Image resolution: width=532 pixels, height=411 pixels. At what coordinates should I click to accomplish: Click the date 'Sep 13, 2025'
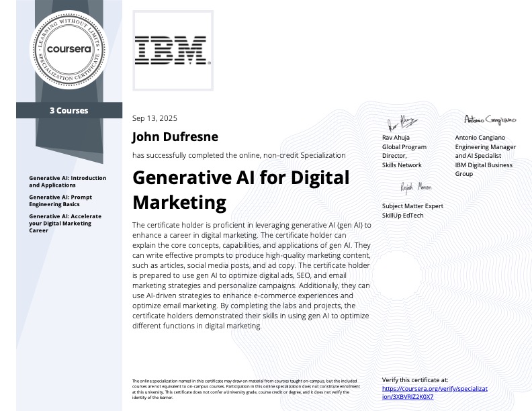(154, 118)
